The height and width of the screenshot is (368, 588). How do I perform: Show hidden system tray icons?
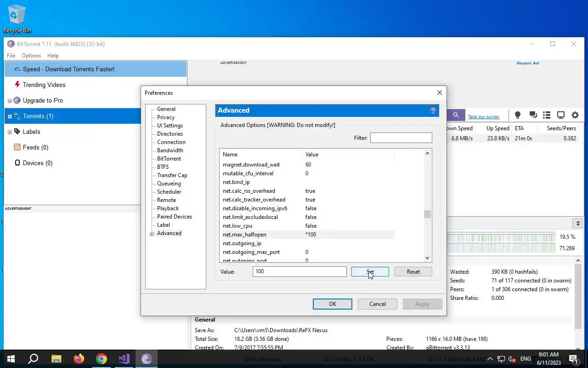pos(490,359)
